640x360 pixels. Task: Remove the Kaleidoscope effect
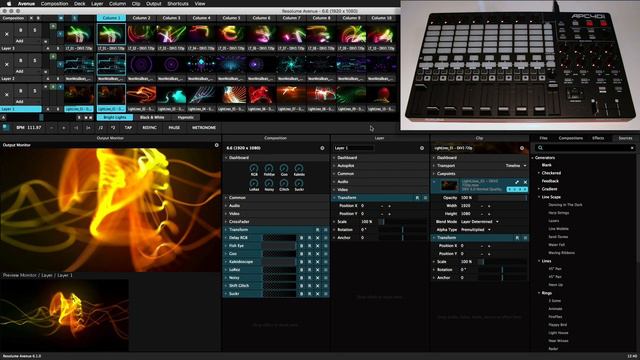click(x=318, y=262)
